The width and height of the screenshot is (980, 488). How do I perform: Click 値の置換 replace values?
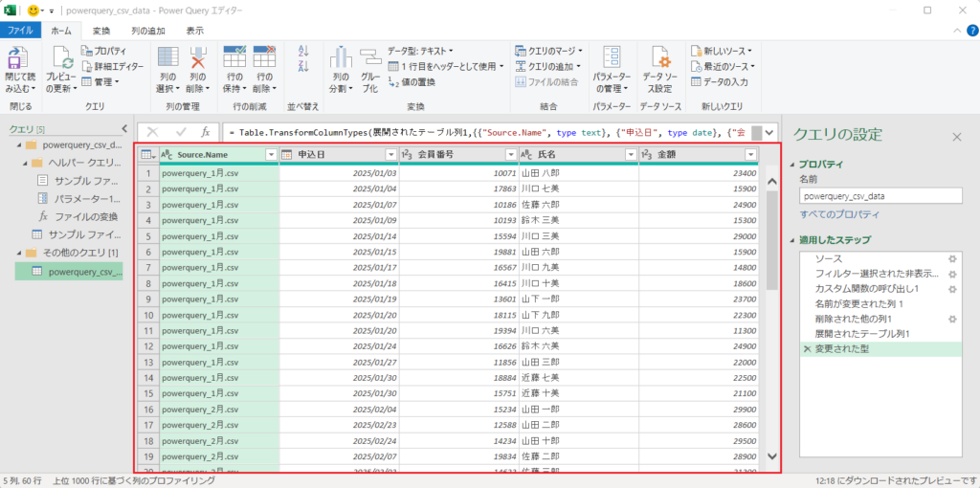point(412,81)
